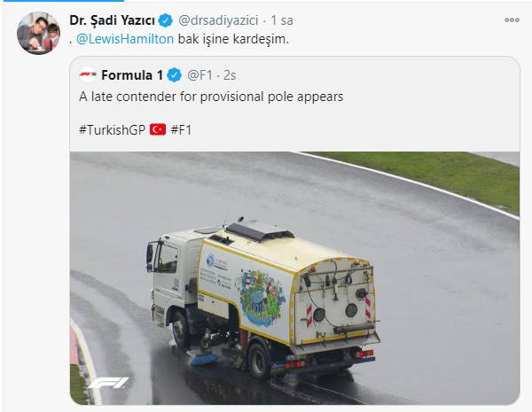Click the "2s" quoted tweet timestamp
Image resolution: width=532 pixels, height=412 pixels.
[x=229, y=74]
